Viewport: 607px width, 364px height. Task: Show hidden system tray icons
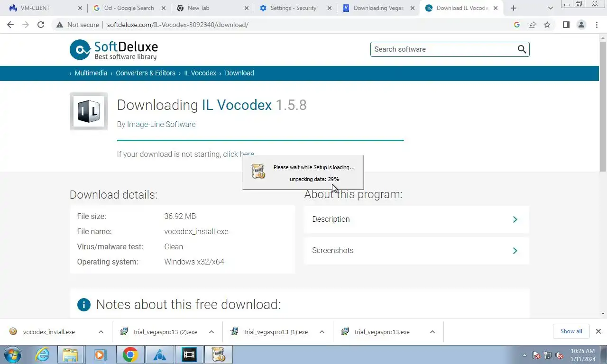pyautogui.click(x=524, y=355)
